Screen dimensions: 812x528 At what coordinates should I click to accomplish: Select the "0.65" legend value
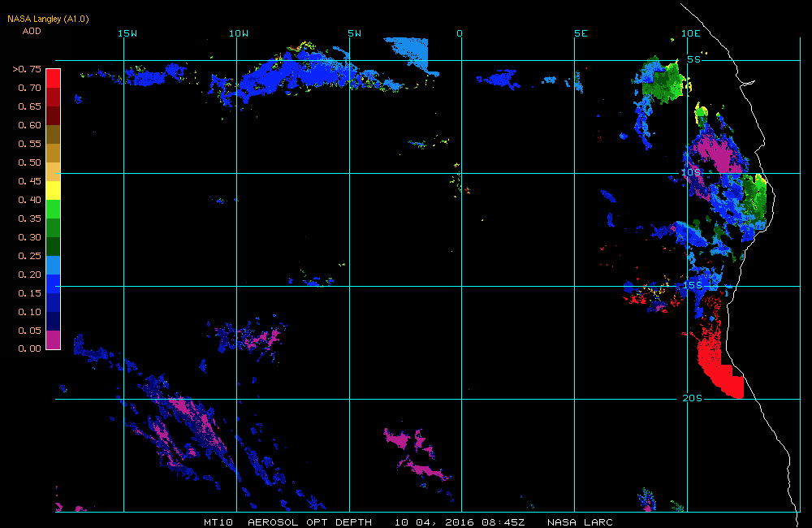coord(29,106)
